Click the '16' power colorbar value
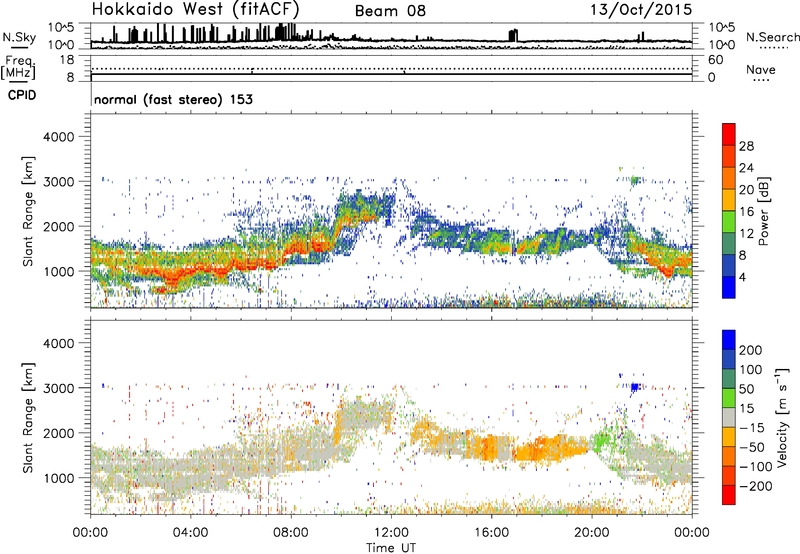The height and width of the screenshot is (554, 800). [746, 212]
